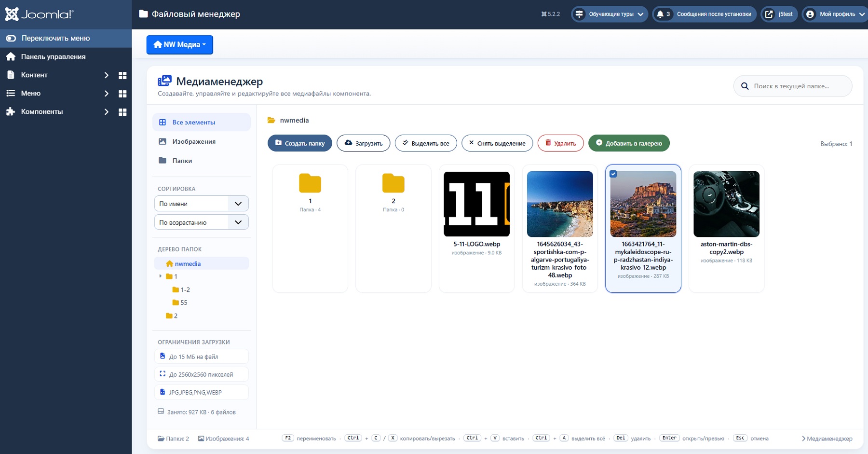Open Компоненты dashboard grid icon
Viewport: 868px width, 454px height.
pyautogui.click(x=122, y=112)
